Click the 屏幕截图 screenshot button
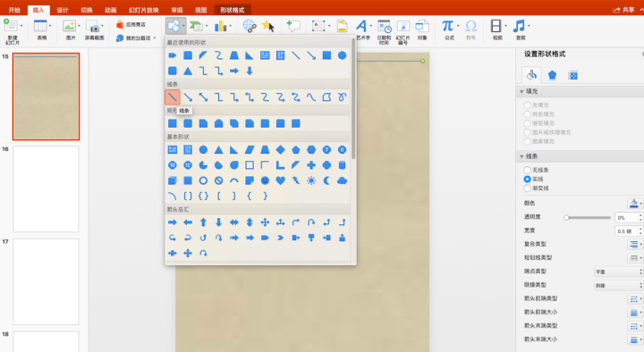Viewport: 644px width, 352px height. (x=94, y=30)
